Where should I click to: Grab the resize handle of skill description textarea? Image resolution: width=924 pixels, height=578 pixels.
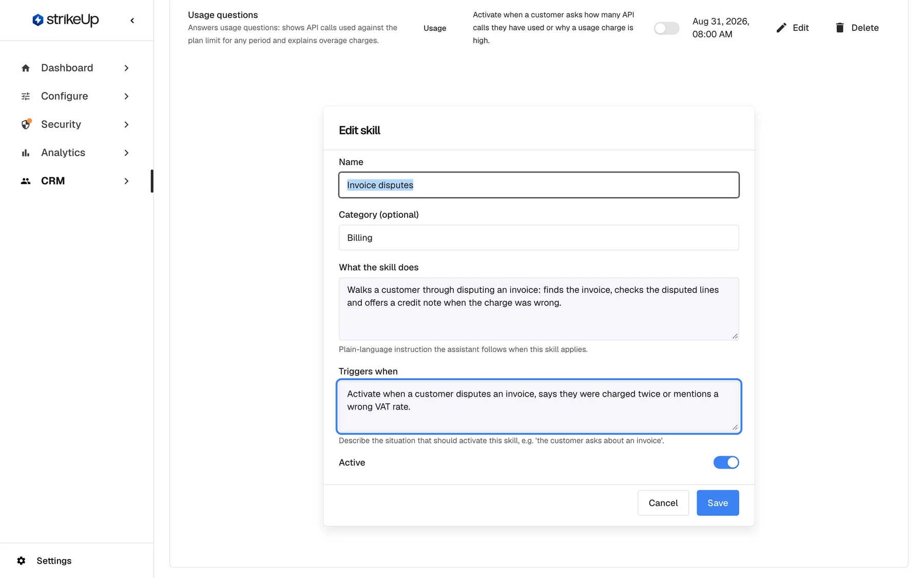click(x=735, y=336)
